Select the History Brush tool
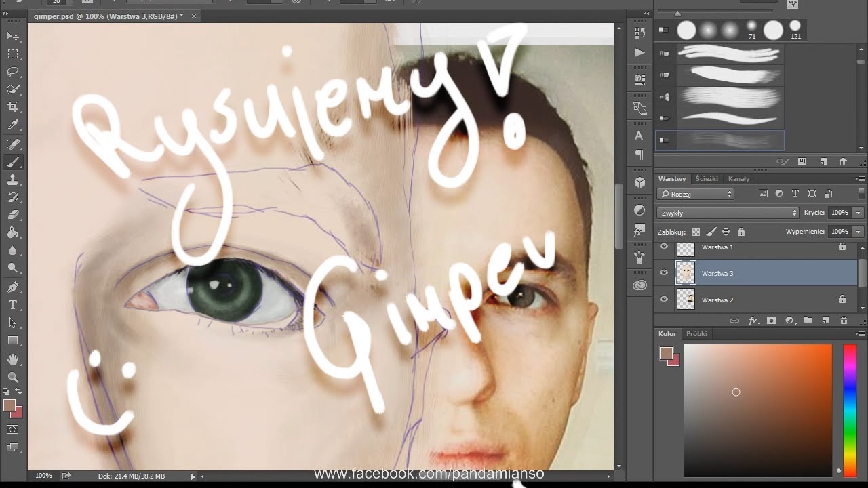 coord(13,197)
